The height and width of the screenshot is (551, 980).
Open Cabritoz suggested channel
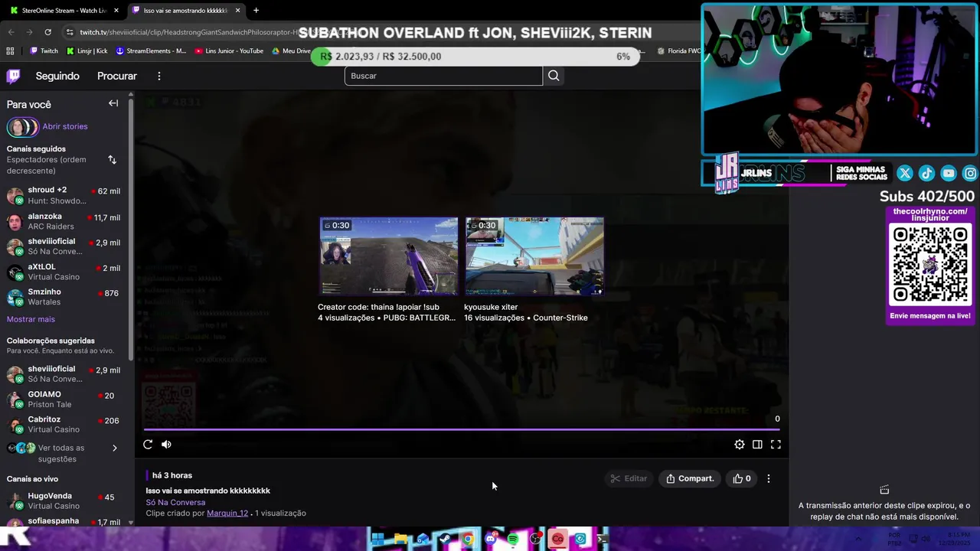coord(64,425)
